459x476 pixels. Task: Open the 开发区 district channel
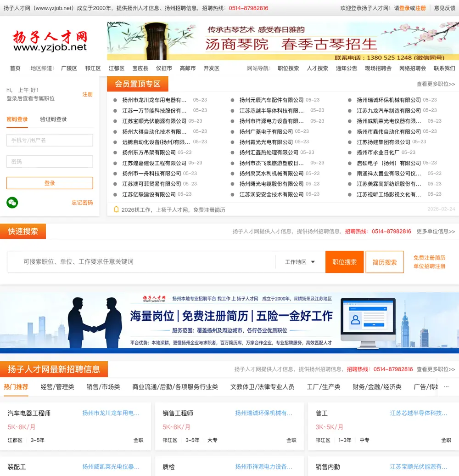(x=211, y=68)
